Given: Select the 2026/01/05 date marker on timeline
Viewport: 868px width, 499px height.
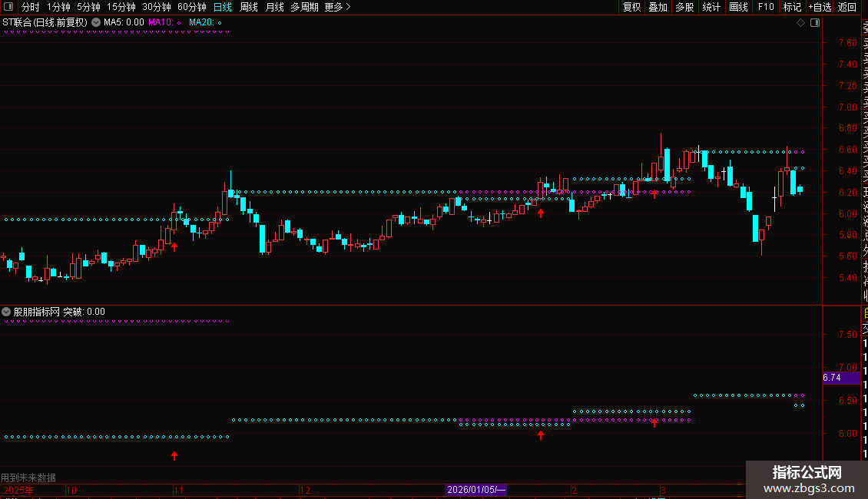Looking at the screenshot, I should [x=476, y=490].
